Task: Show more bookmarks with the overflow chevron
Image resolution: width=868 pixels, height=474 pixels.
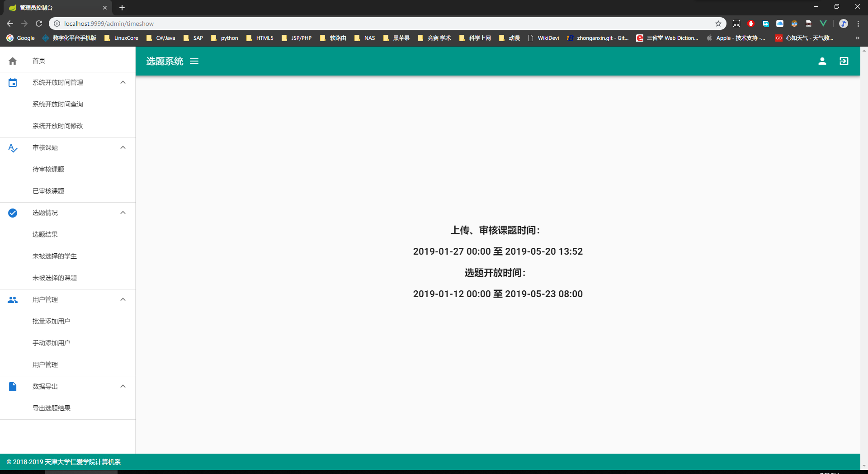Action: [x=858, y=38]
